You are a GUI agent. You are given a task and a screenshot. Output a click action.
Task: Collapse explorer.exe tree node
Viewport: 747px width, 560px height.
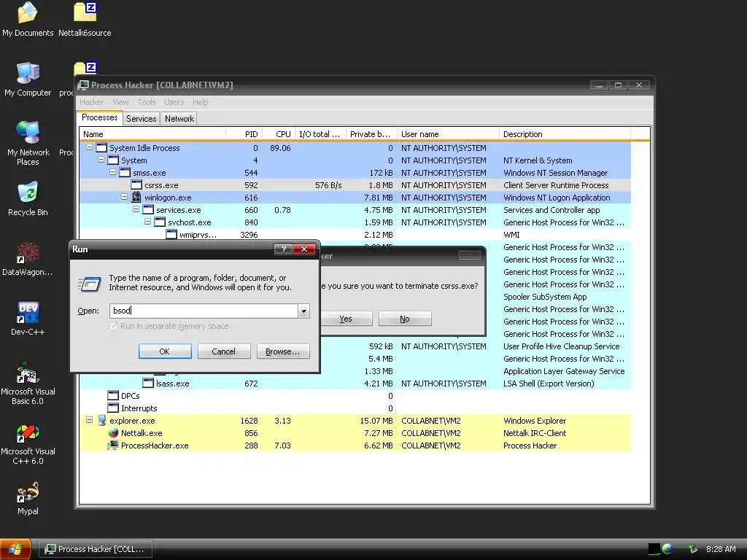(89, 420)
